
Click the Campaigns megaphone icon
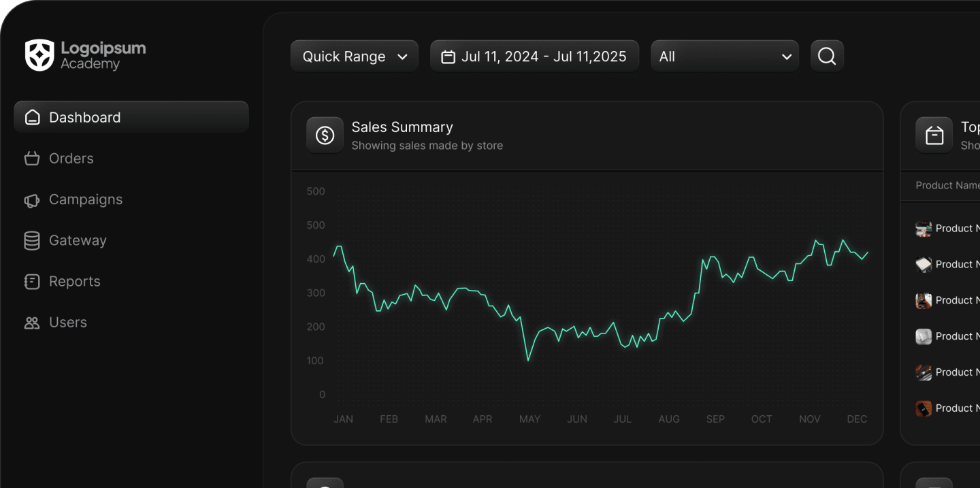pyautogui.click(x=32, y=200)
